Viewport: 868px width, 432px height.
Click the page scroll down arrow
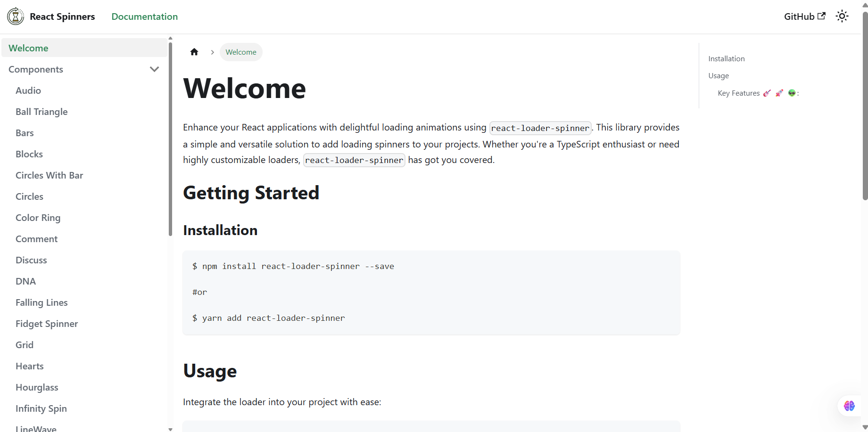[865, 428]
